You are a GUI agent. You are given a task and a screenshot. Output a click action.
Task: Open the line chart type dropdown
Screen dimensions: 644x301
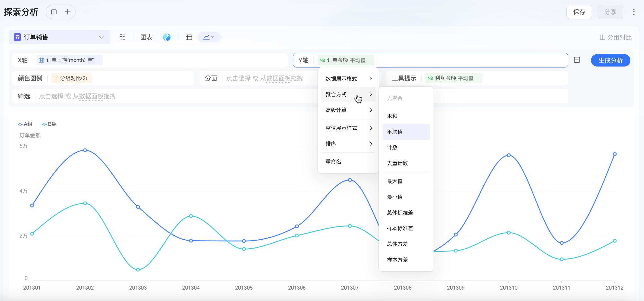[209, 37]
